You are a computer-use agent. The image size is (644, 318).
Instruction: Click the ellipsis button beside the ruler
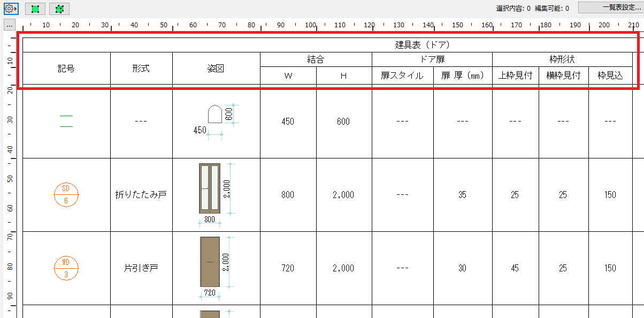[10, 25]
